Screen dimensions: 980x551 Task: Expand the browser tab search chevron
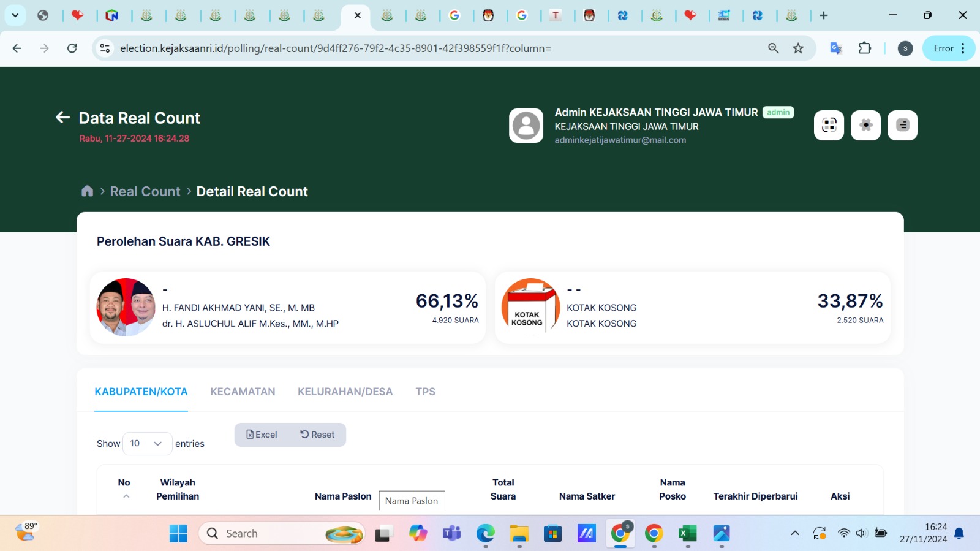click(15, 15)
